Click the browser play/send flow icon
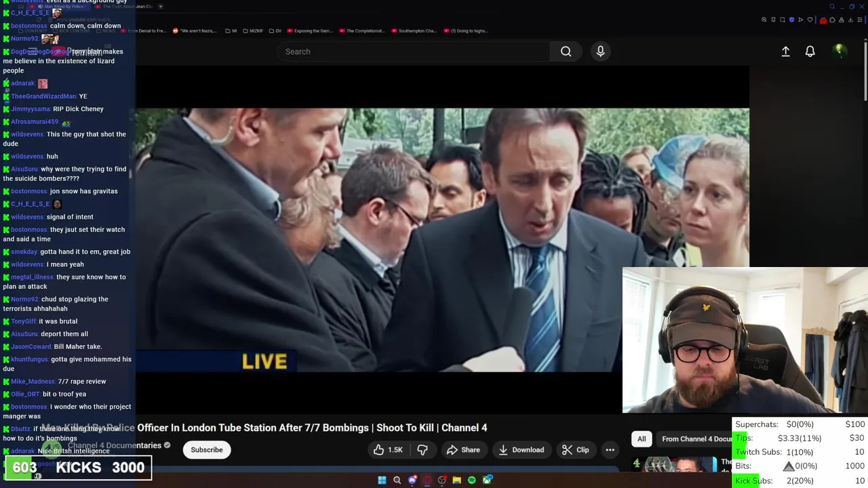The height and width of the screenshot is (488, 868). pos(800,20)
